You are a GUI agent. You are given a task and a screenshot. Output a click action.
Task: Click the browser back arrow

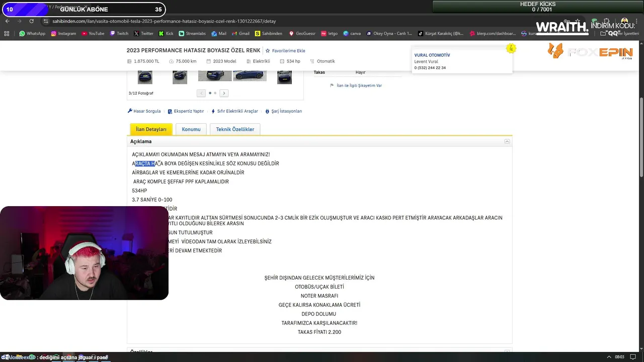pyautogui.click(x=7, y=21)
